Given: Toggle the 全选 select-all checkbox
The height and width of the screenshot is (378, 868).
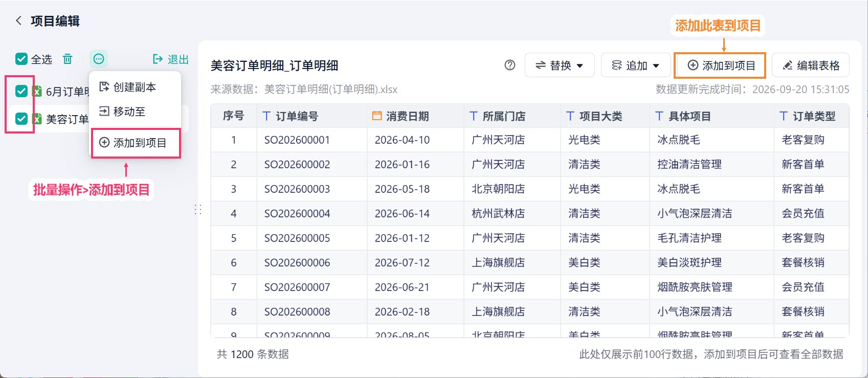Looking at the screenshot, I should coord(21,59).
